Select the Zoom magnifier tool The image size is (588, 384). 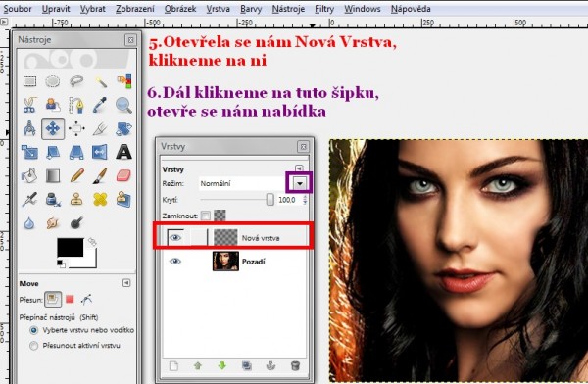tap(123, 105)
